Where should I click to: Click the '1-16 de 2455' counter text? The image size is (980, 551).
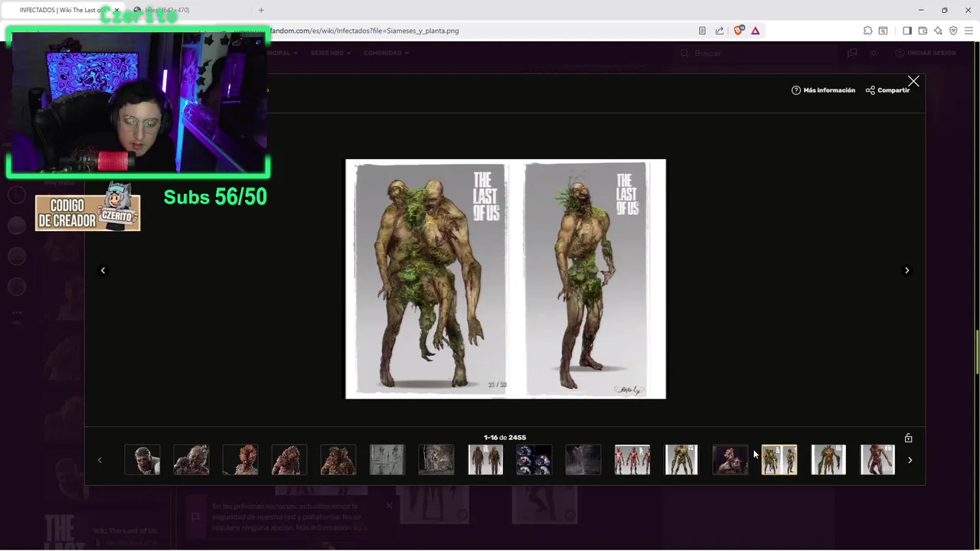coord(505,438)
